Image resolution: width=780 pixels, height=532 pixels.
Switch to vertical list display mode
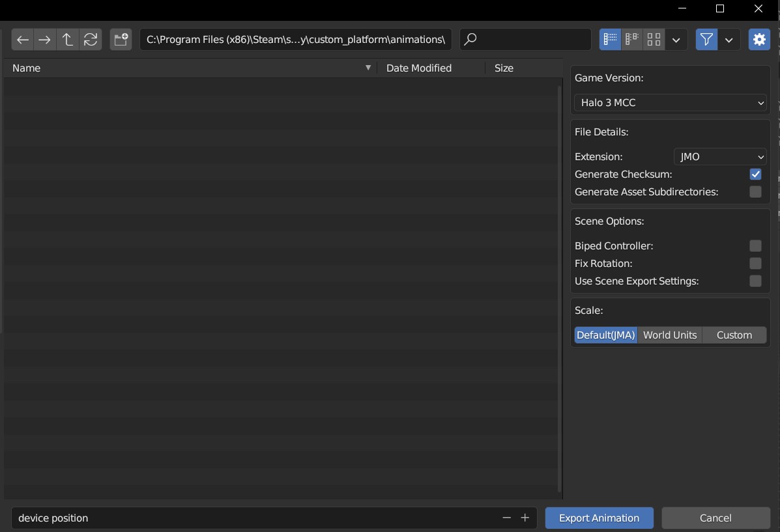pos(610,39)
